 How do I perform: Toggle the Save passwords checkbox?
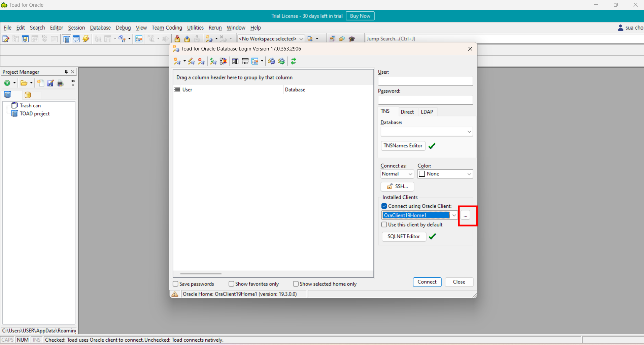click(x=175, y=284)
